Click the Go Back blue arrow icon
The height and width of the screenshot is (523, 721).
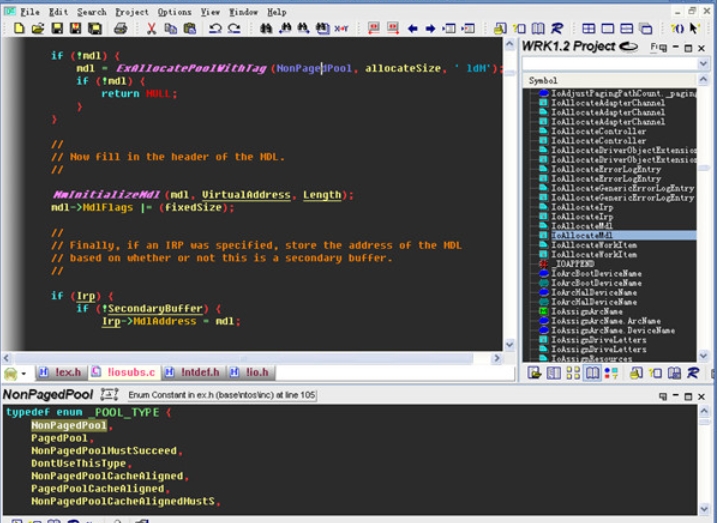click(x=413, y=29)
